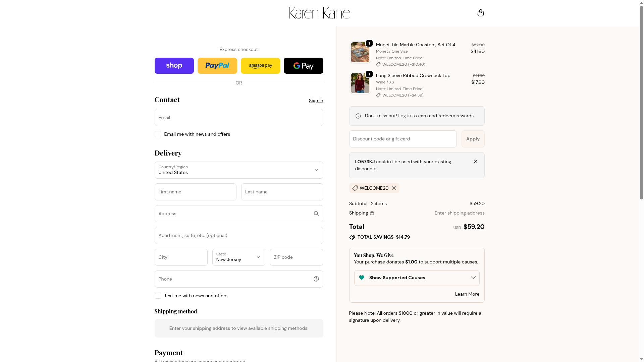Click the Karen Kane logo
The height and width of the screenshot is (362, 644).
(x=319, y=13)
